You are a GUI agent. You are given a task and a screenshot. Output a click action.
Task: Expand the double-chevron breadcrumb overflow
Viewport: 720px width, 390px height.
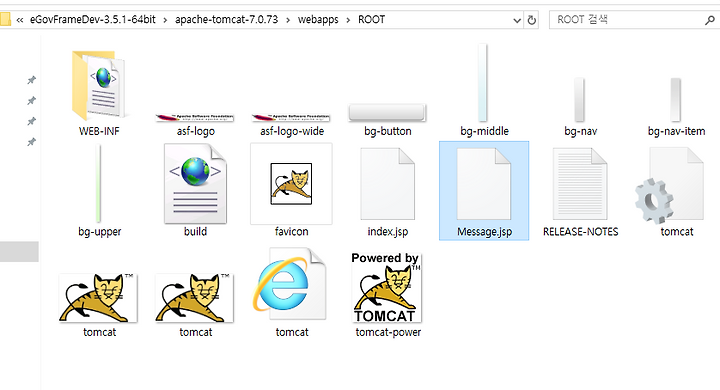click(x=20, y=20)
